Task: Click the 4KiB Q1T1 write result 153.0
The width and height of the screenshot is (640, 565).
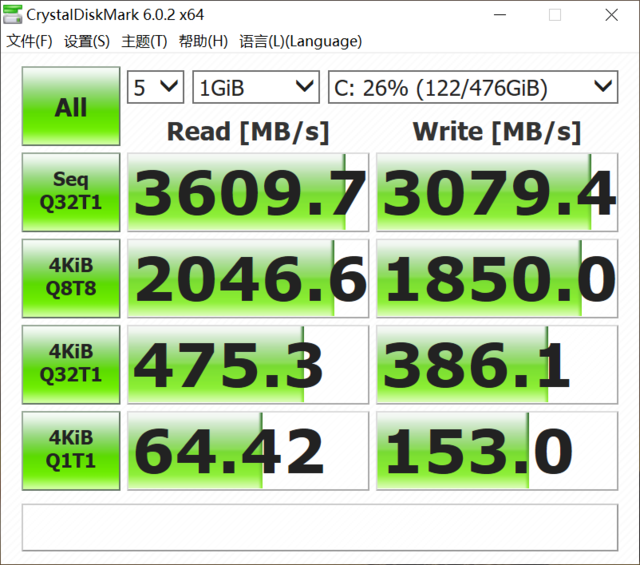Action: click(497, 451)
